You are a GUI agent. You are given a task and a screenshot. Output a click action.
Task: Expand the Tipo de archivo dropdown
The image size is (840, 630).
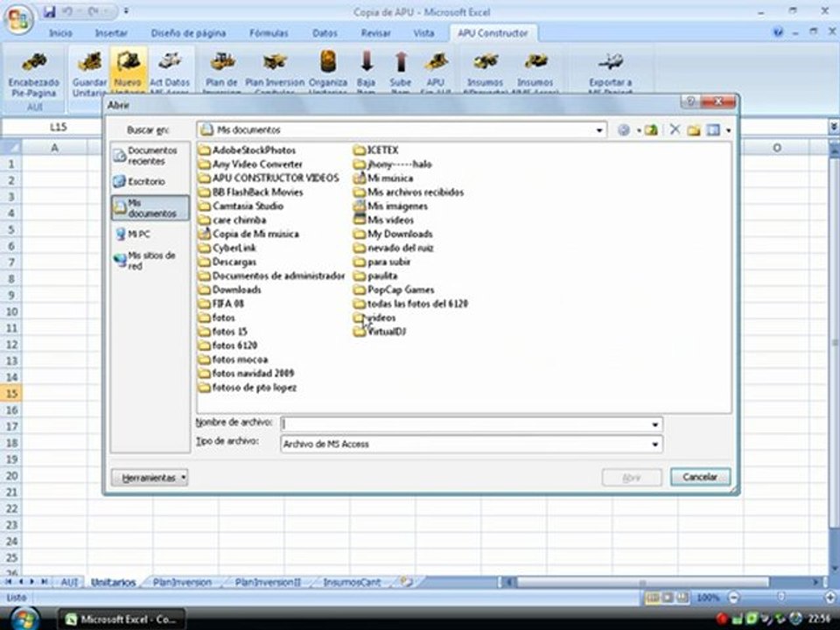coord(654,444)
